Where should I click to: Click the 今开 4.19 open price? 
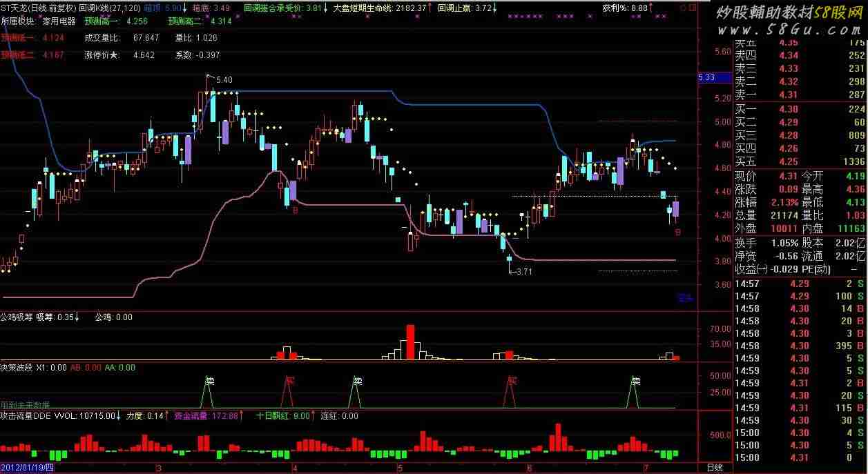[833, 176]
